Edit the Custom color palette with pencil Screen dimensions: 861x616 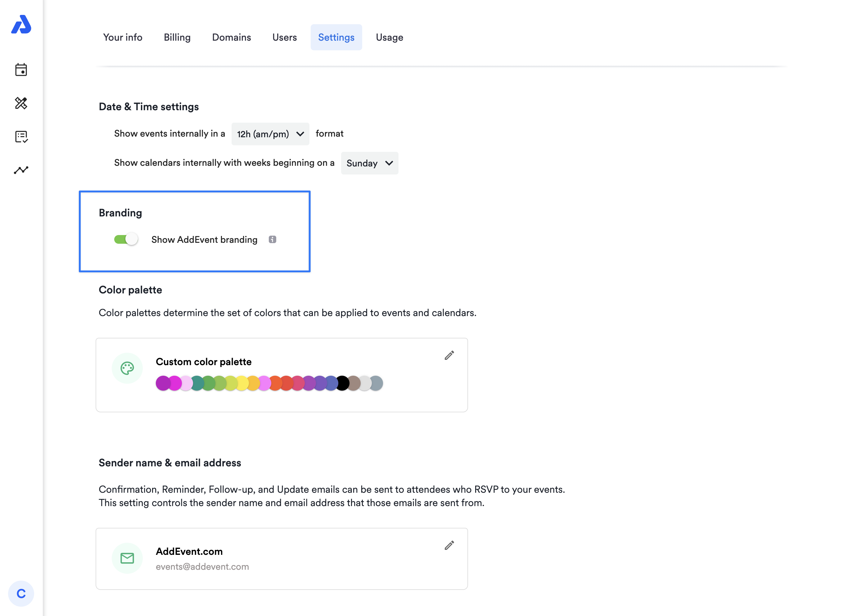tap(449, 355)
